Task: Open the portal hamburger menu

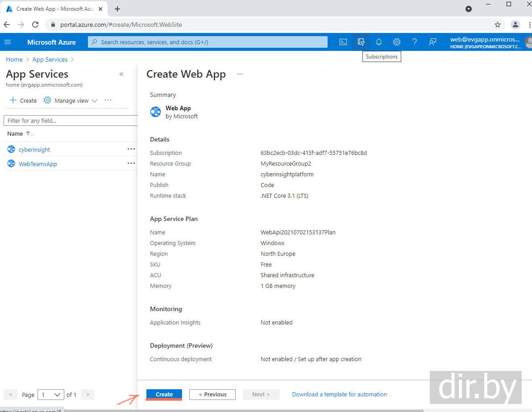Action: (x=8, y=42)
